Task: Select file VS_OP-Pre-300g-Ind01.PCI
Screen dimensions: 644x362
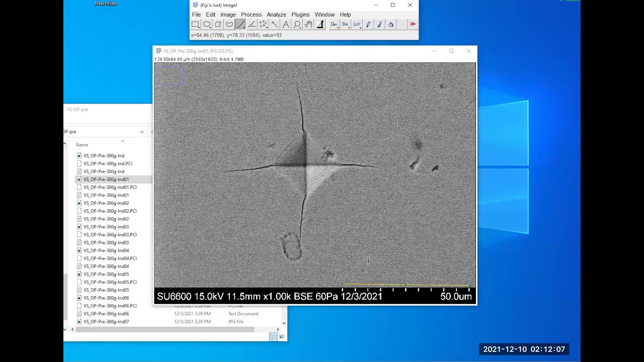Action: 110,187
